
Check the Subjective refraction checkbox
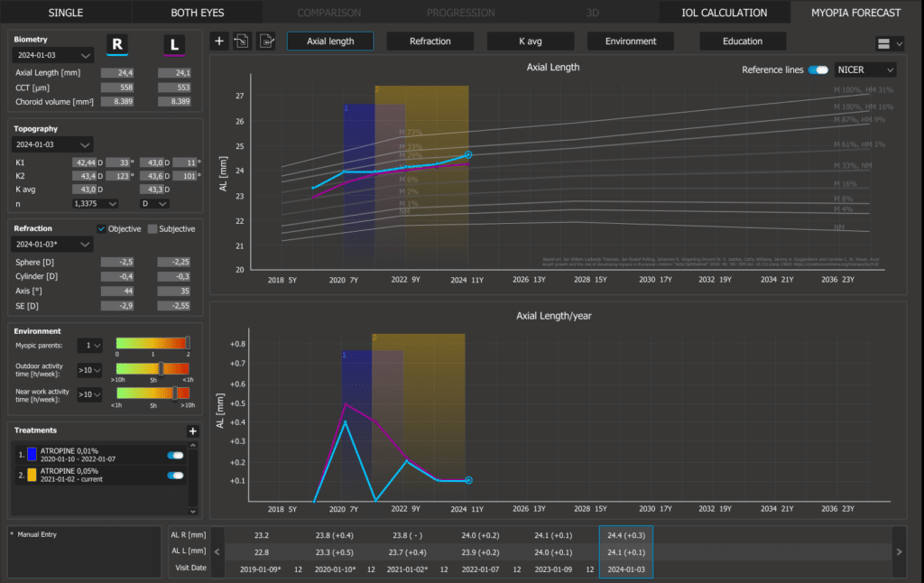coord(152,228)
